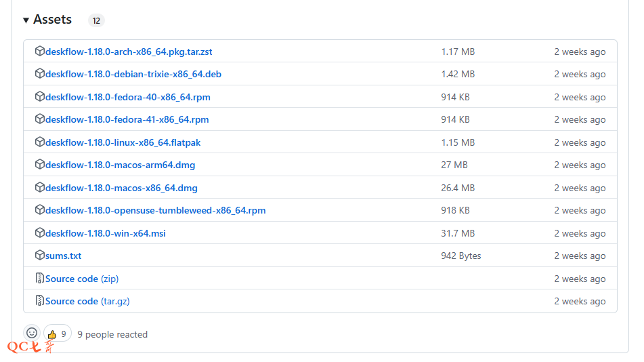Viewport: 644px width, 362px height.
Task: Click the '9 people reacted' text
Action: click(112, 334)
